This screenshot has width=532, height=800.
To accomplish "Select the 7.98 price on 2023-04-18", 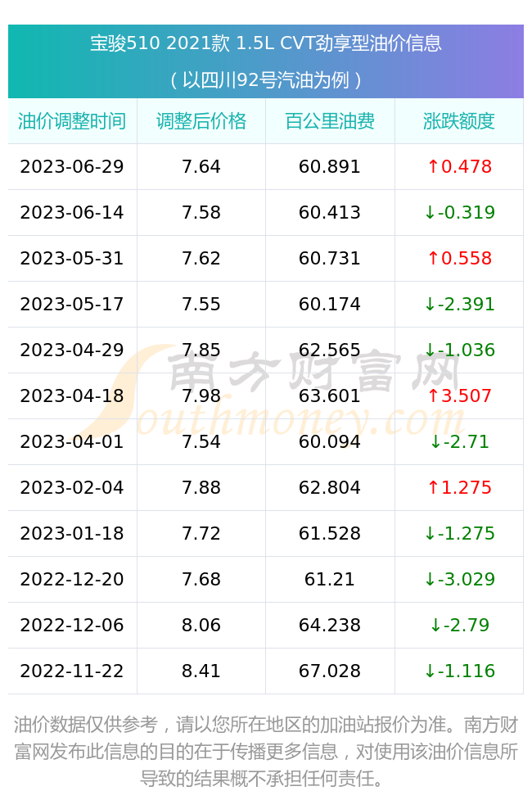I will click(x=201, y=396).
